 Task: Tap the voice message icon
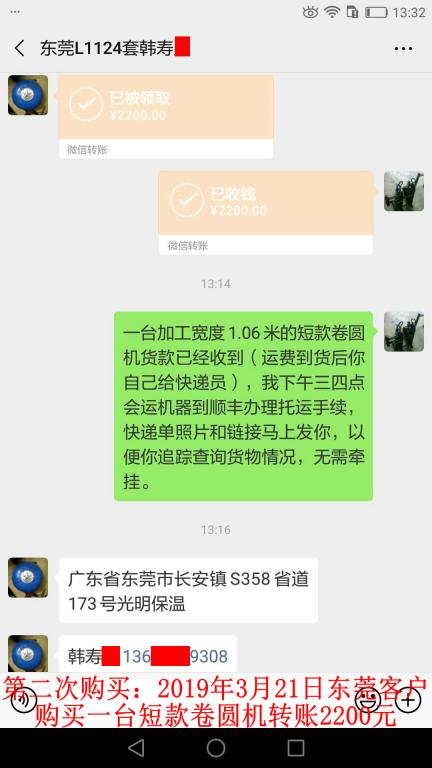tap(23, 701)
